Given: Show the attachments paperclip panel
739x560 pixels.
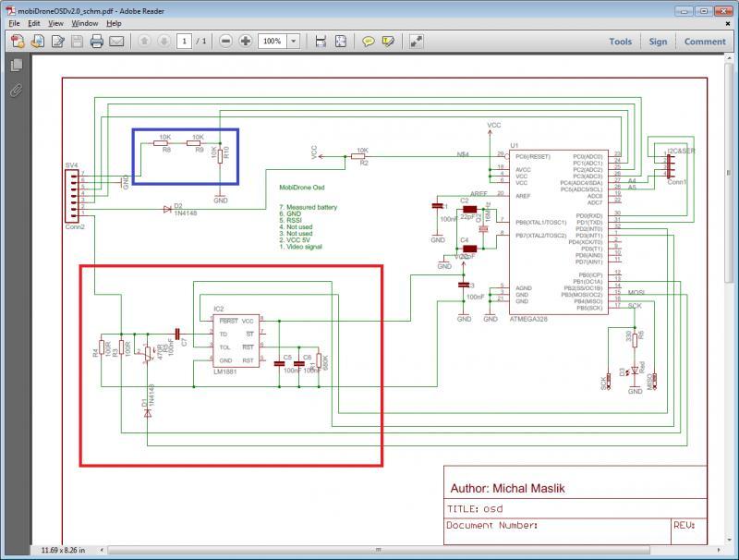Looking at the screenshot, I should (x=16, y=90).
